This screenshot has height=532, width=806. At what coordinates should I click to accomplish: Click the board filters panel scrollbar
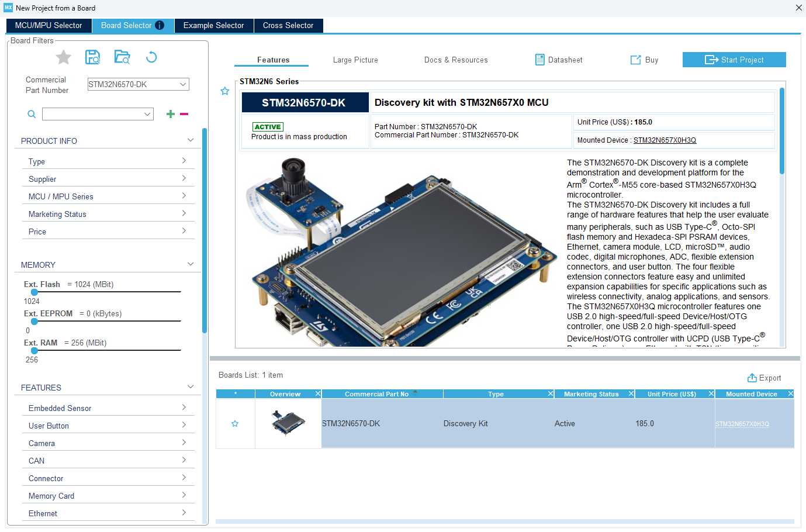205,231
